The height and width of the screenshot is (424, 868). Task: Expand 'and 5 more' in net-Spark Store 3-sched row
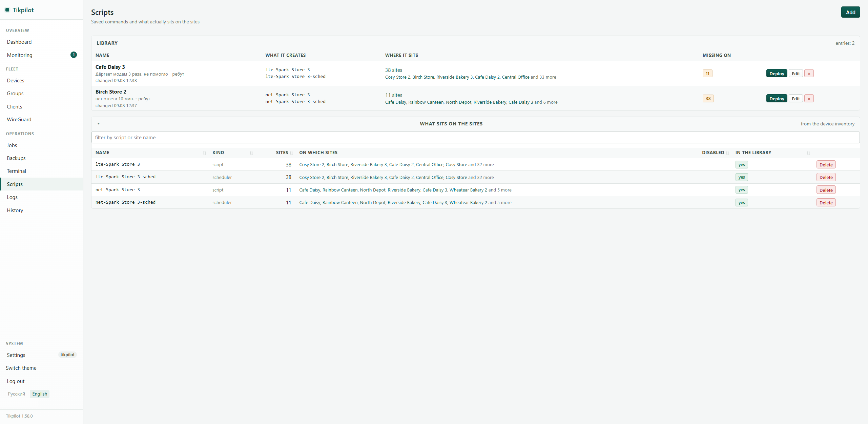point(500,203)
